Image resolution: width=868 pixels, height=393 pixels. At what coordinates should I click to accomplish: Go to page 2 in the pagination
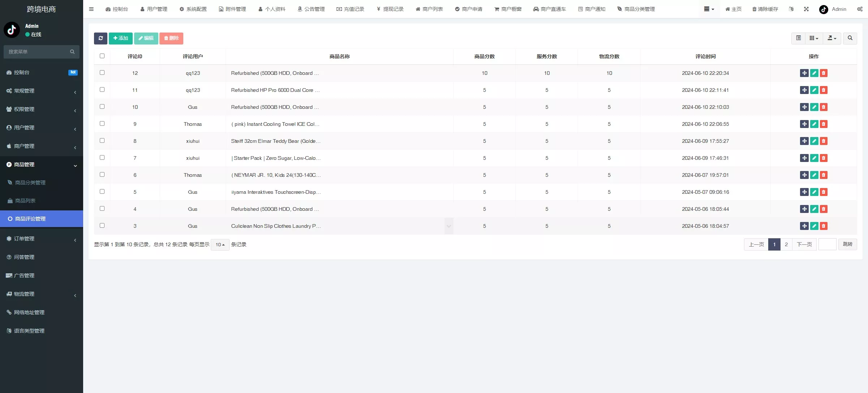click(786, 244)
